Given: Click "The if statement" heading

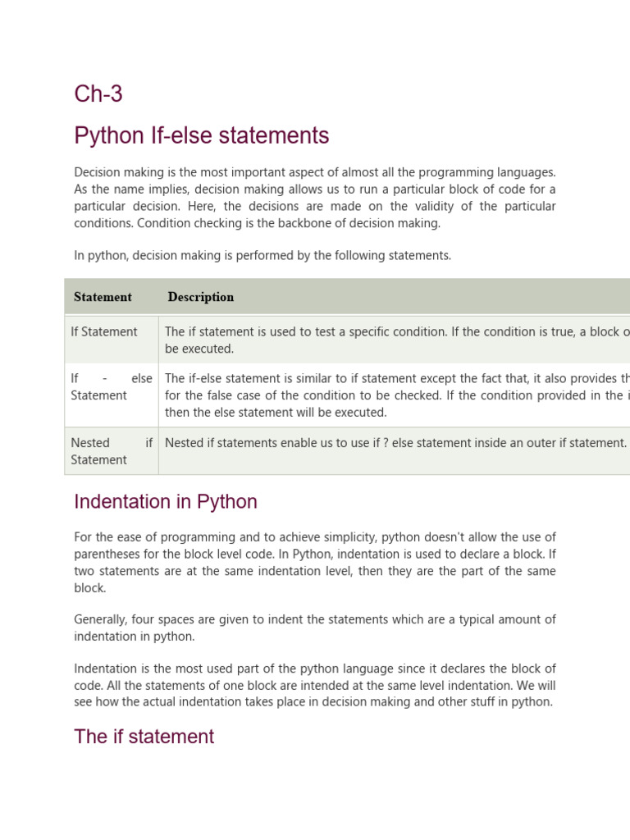Looking at the screenshot, I should point(144,736).
